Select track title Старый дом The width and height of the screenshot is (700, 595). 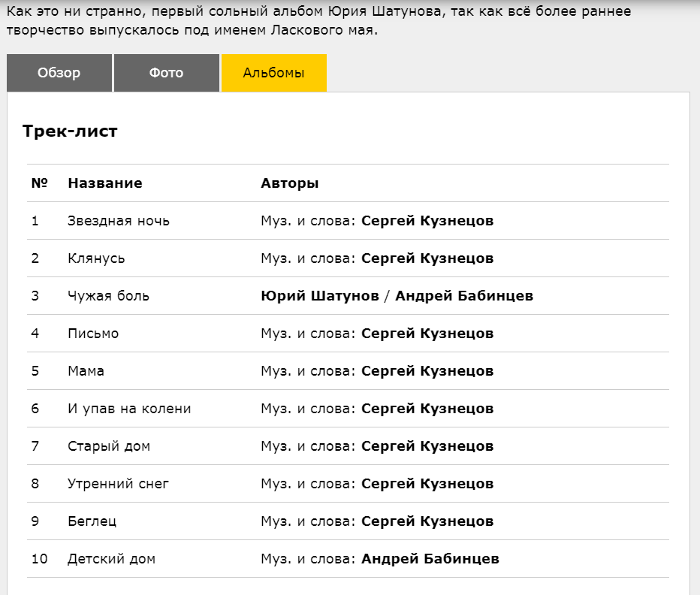tap(108, 445)
